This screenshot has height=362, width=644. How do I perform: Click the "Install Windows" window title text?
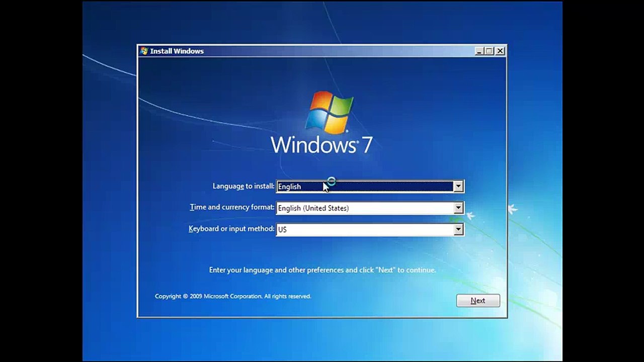click(x=177, y=51)
